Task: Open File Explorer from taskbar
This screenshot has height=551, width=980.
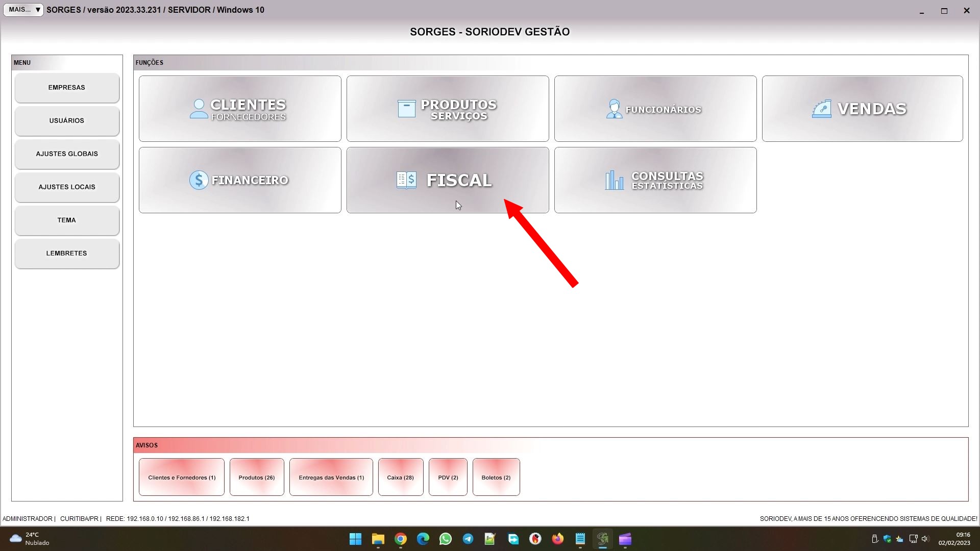Action: [x=378, y=539]
